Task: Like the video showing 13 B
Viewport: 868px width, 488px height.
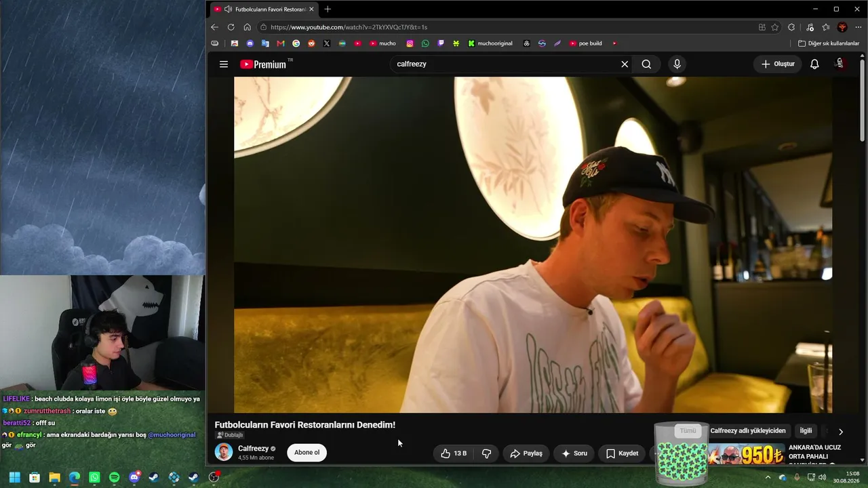Action: [x=454, y=453]
